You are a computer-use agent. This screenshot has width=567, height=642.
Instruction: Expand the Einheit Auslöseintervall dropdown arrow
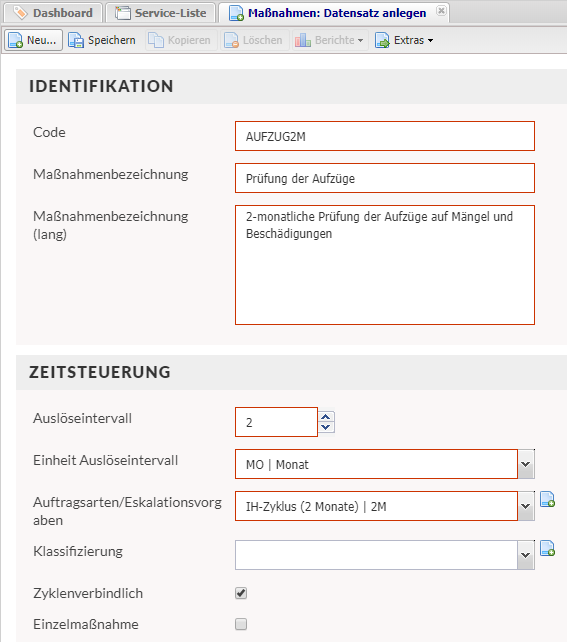click(526, 464)
